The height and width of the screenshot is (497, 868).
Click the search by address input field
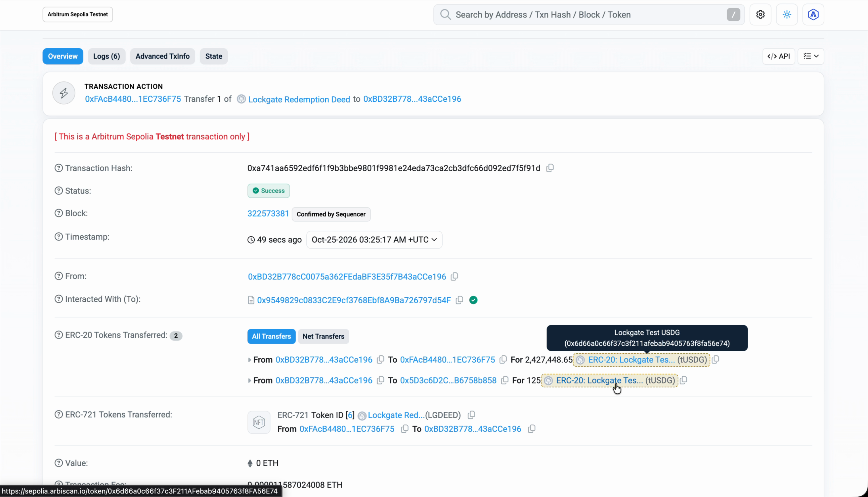coord(589,15)
